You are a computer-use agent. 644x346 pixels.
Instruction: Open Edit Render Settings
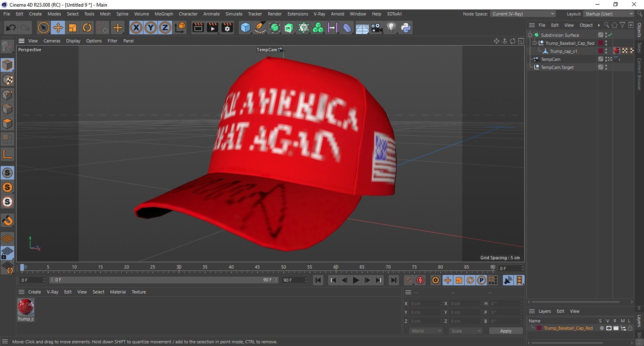pos(227,27)
